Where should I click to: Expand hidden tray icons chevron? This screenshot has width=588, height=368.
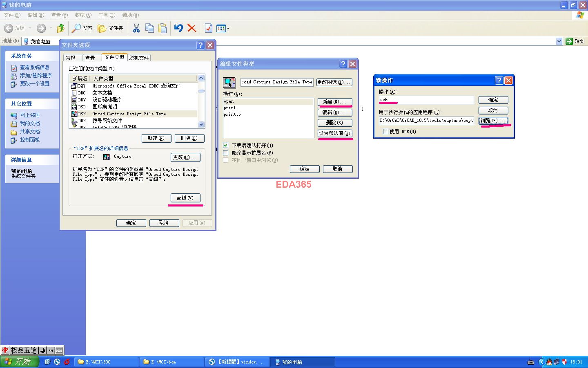pos(542,362)
